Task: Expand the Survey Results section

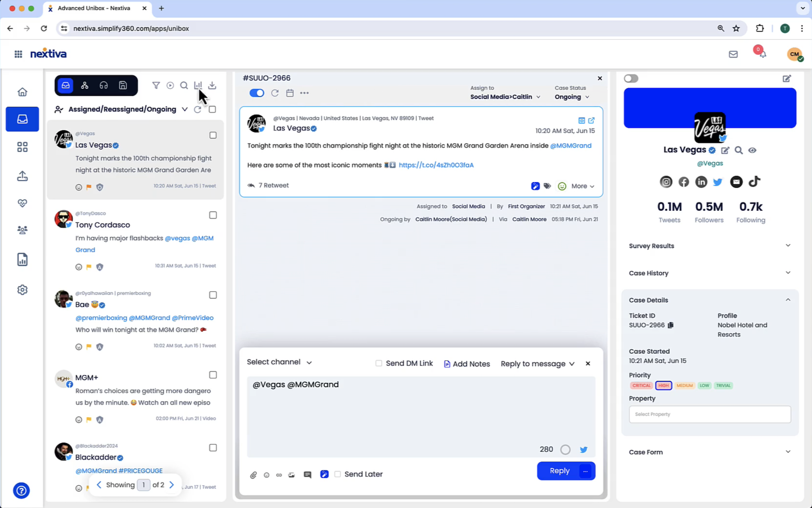Action: (x=710, y=246)
